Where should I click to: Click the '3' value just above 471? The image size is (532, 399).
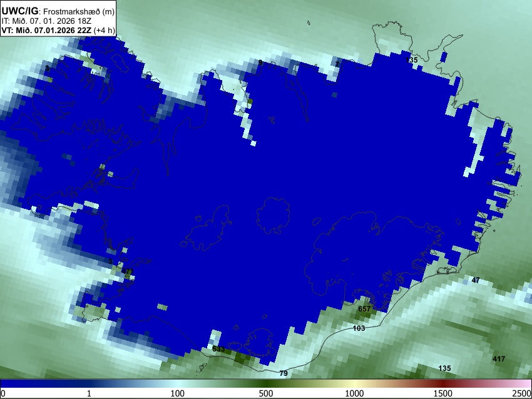110,261
